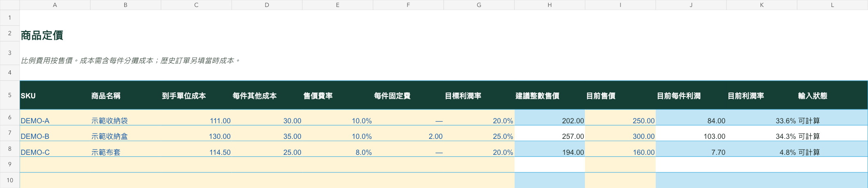Click the other cost 25.00 cell
The height and width of the screenshot is (188, 868).
(x=267, y=149)
